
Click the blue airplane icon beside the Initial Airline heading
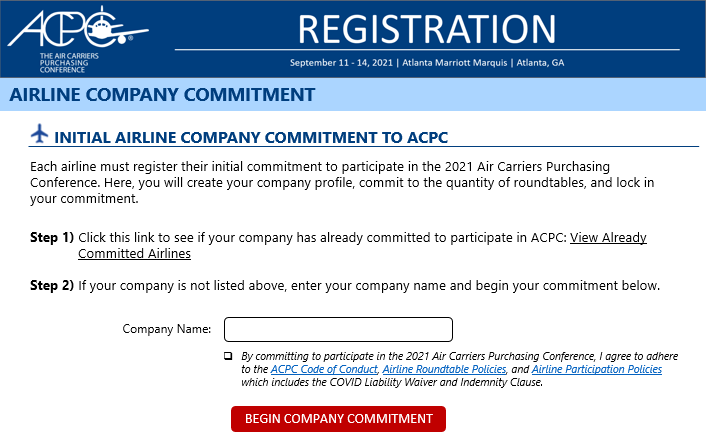pyautogui.click(x=40, y=134)
